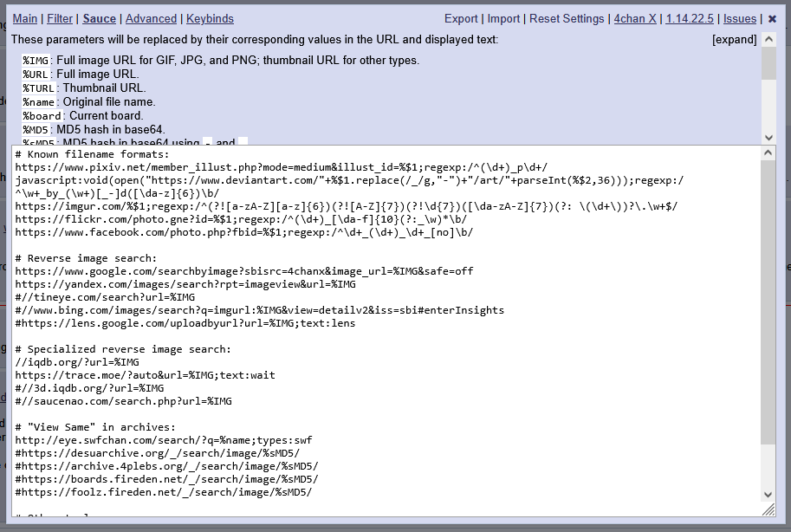Screen dimensions: 791x532
Task: Click the foolz.fireden.net search line
Action: 164,492
